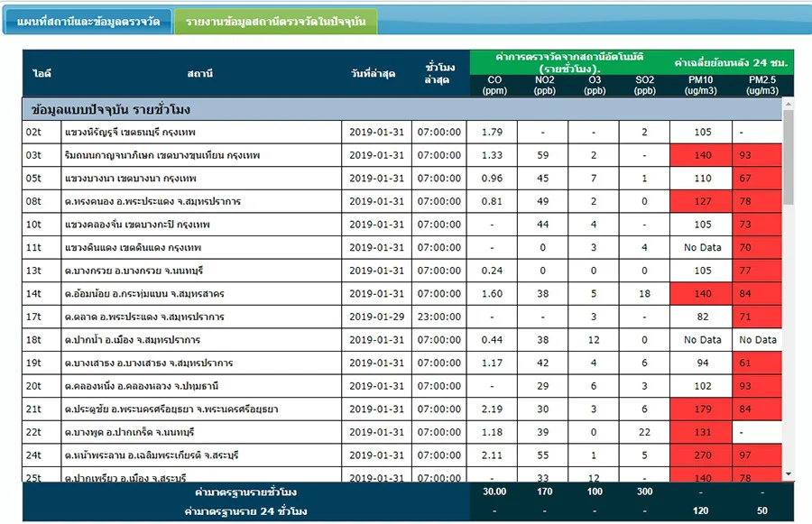Select station ID 02t cell
Image resolution: width=812 pixels, height=524 pixels.
[42, 132]
